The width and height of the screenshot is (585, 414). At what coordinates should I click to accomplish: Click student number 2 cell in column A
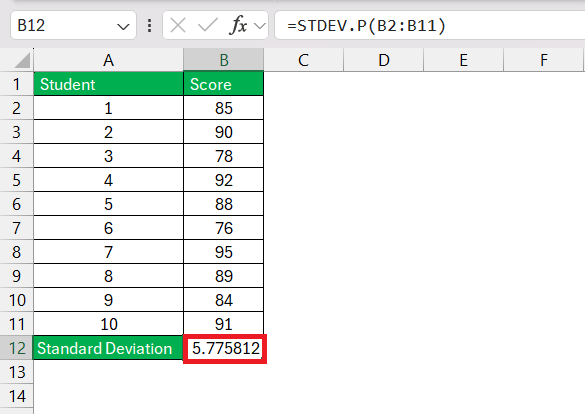point(109,132)
